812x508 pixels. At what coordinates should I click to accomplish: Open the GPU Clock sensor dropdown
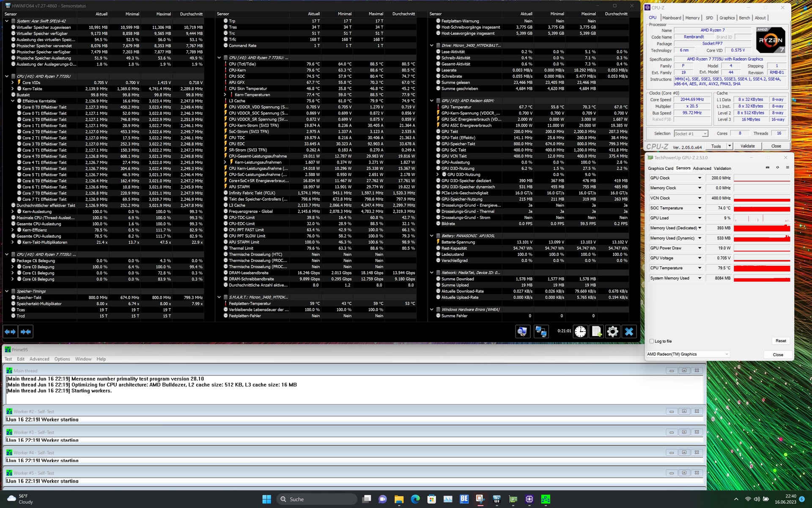pyautogui.click(x=700, y=178)
